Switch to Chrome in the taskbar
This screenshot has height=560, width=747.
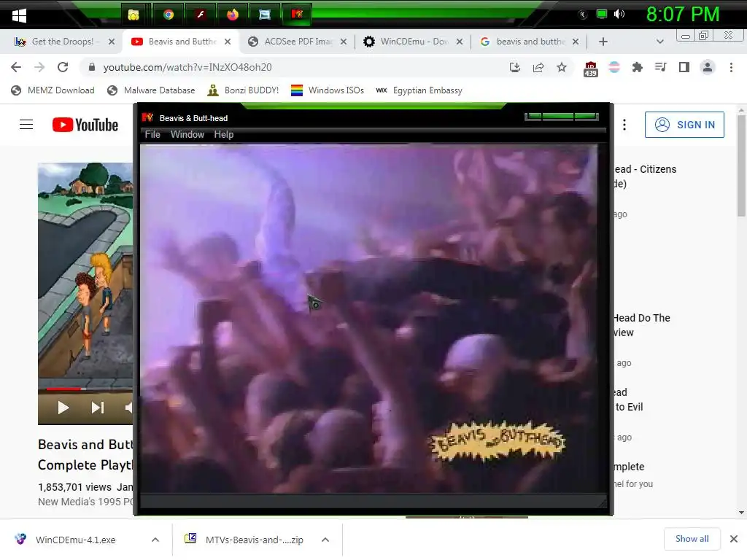point(169,15)
